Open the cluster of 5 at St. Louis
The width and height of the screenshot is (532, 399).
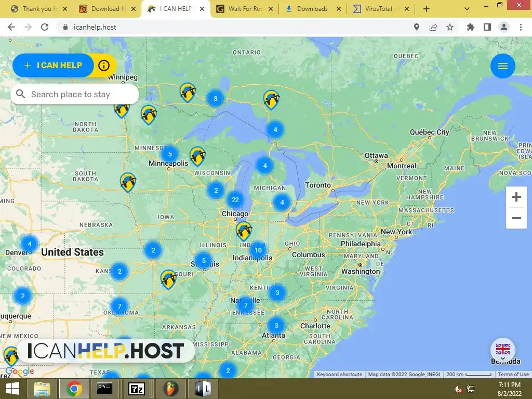point(204,261)
